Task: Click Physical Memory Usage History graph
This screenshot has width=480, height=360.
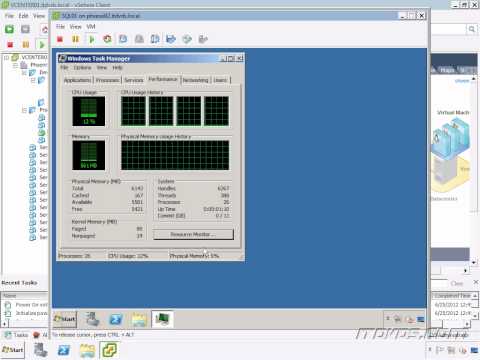Action: (x=175, y=155)
